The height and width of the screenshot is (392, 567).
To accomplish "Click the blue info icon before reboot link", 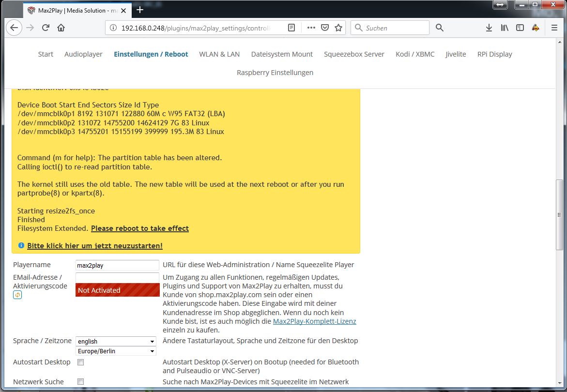I will (21, 245).
